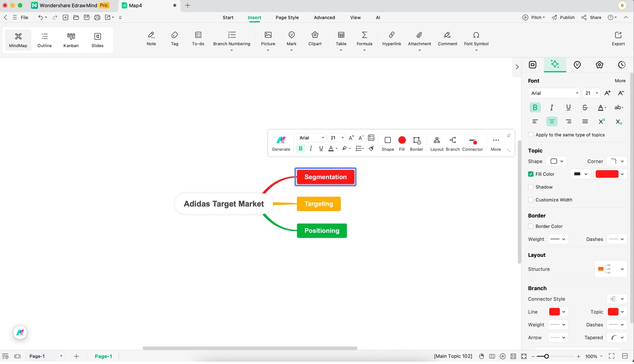The width and height of the screenshot is (634, 364).
Task: Click the Export icon
Action: 618,39
